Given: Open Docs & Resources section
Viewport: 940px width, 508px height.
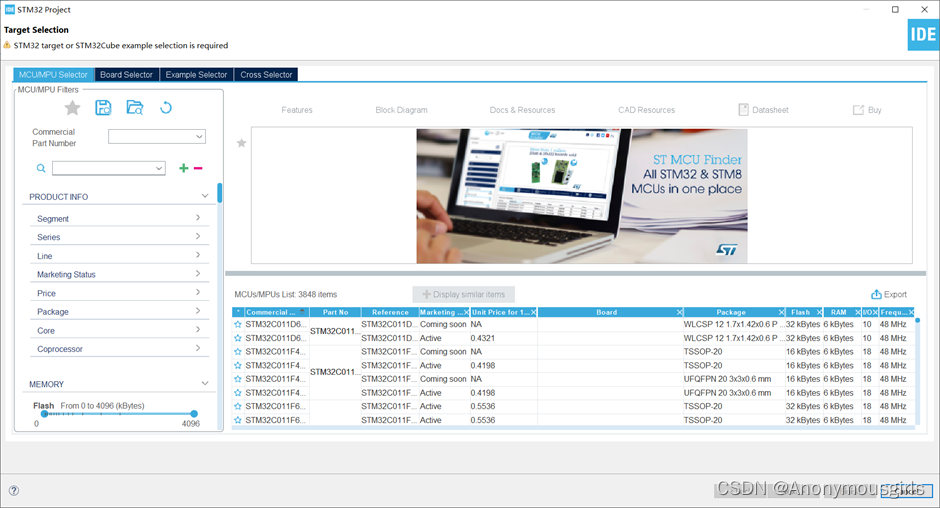Looking at the screenshot, I should pyautogui.click(x=522, y=110).
